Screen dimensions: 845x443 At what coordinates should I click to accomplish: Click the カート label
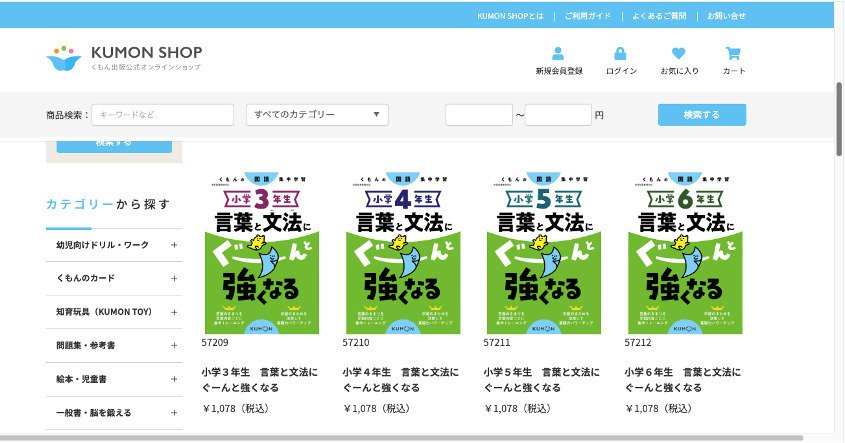pos(733,71)
